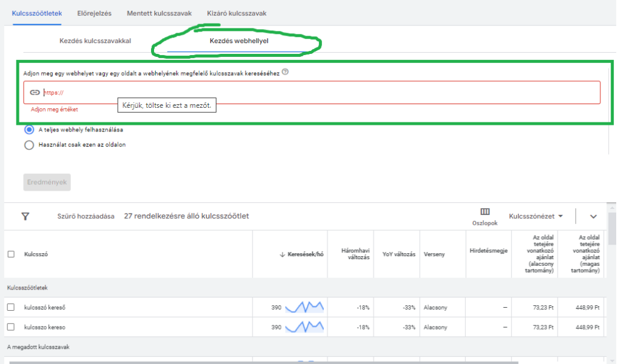Viewport: 621px width, 364px height.
Task: Switch to the Előrejelzés tab
Action: [x=94, y=13]
